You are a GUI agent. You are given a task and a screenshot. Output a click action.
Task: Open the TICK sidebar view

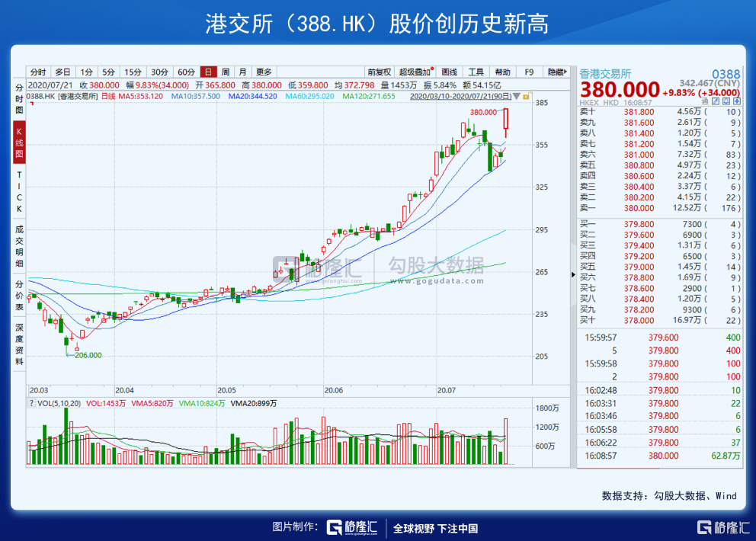click(x=19, y=192)
